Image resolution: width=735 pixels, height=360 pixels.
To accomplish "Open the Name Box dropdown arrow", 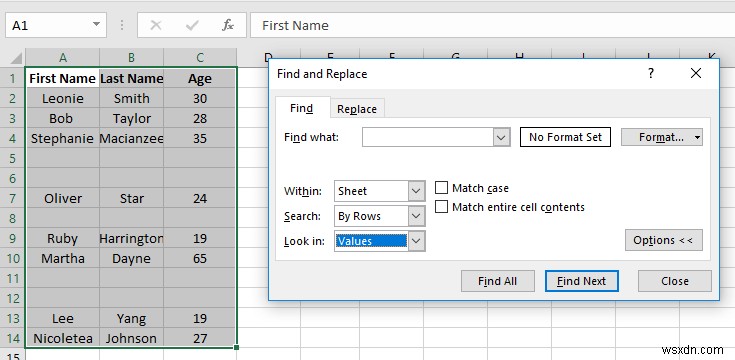I will pos(96,25).
